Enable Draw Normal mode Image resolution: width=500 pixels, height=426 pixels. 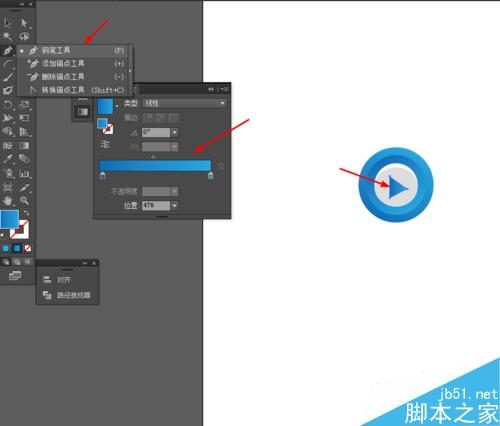pyautogui.click(x=6, y=262)
